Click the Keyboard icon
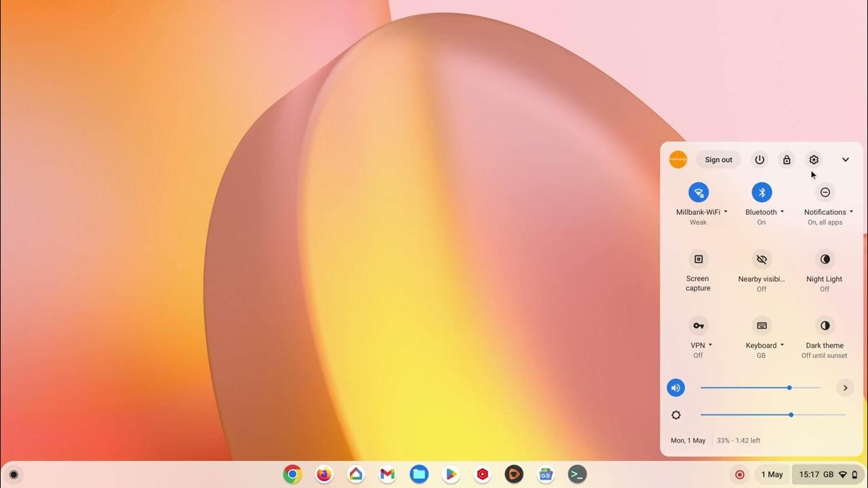 click(762, 326)
